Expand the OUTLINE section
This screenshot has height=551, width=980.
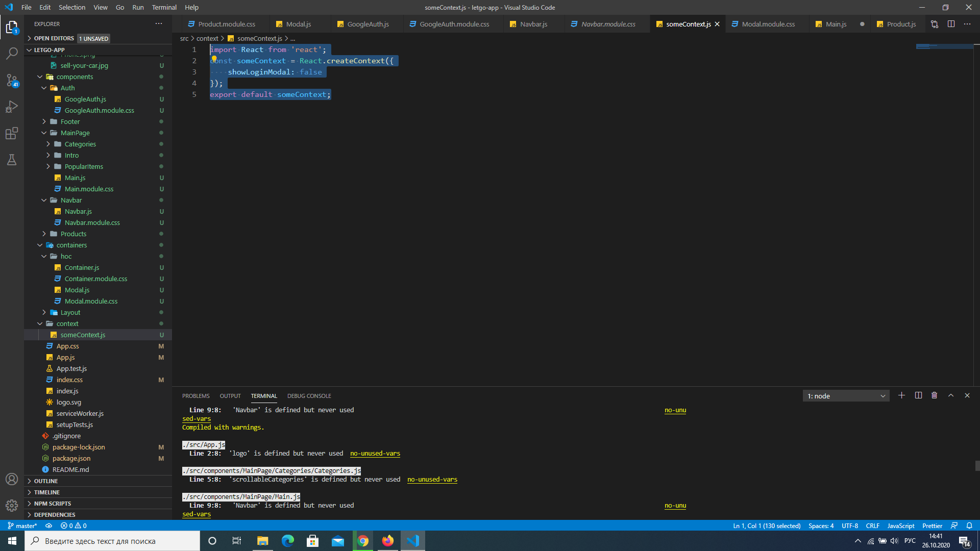(x=46, y=481)
